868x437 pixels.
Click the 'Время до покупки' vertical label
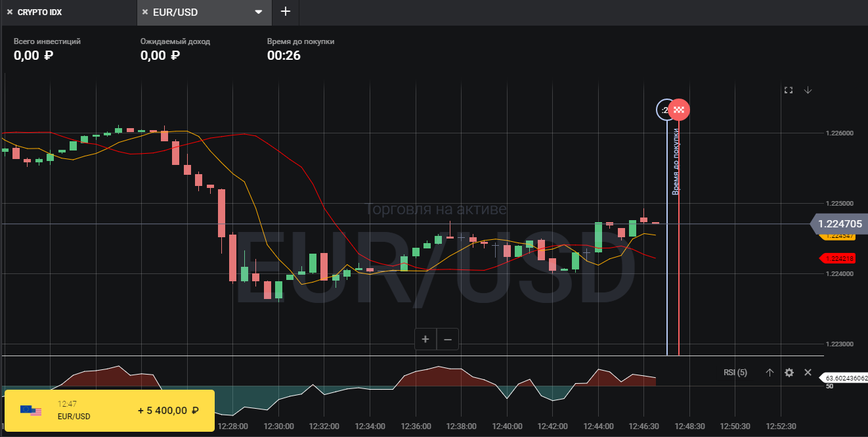[676, 162]
